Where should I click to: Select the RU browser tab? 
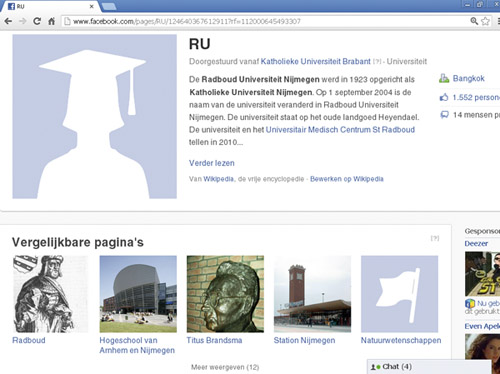[50, 6]
